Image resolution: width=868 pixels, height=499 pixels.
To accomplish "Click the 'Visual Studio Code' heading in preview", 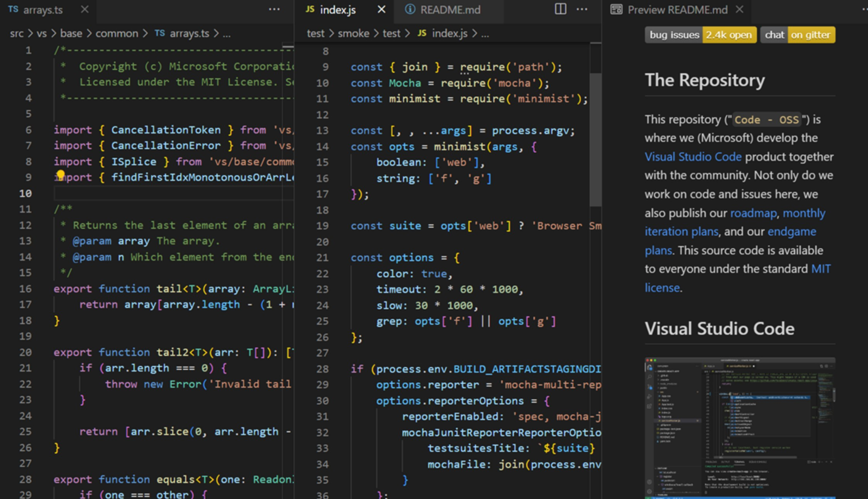I will click(720, 329).
